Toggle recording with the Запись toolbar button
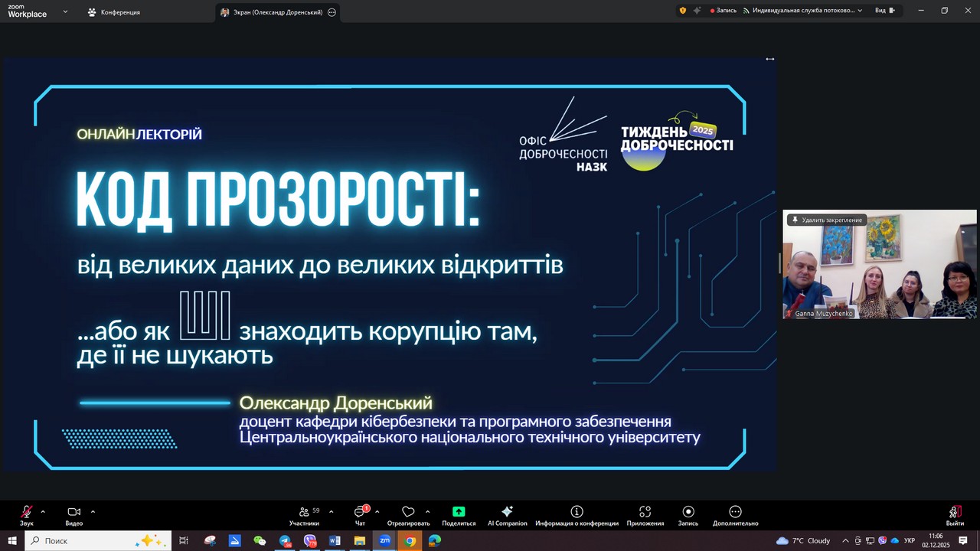 (688, 516)
